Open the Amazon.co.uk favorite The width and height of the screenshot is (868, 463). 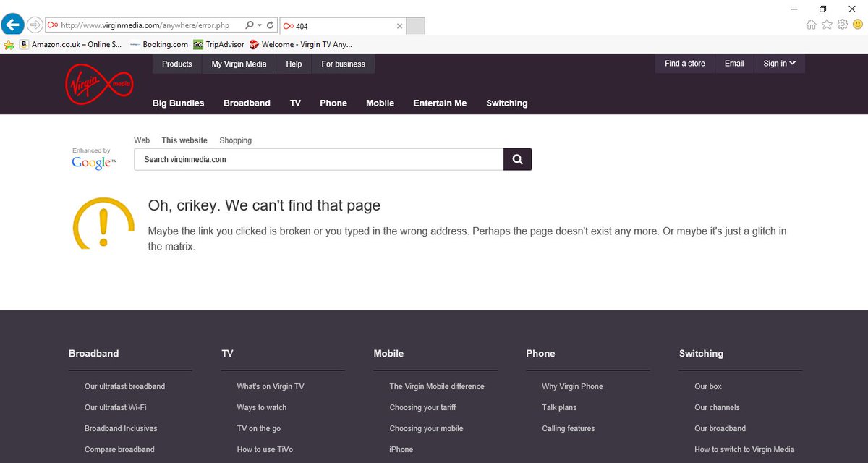pyautogui.click(x=70, y=44)
